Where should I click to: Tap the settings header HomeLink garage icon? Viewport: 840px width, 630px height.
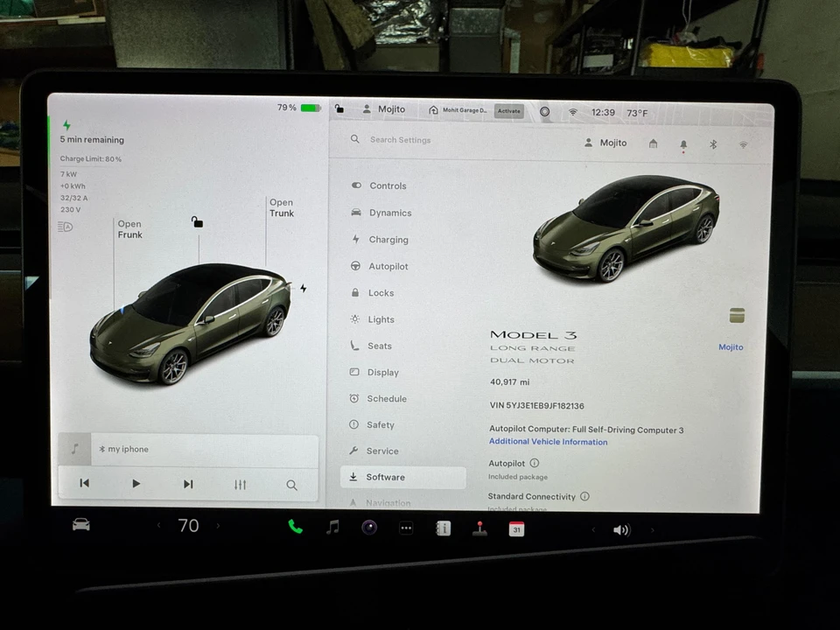coord(653,143)
